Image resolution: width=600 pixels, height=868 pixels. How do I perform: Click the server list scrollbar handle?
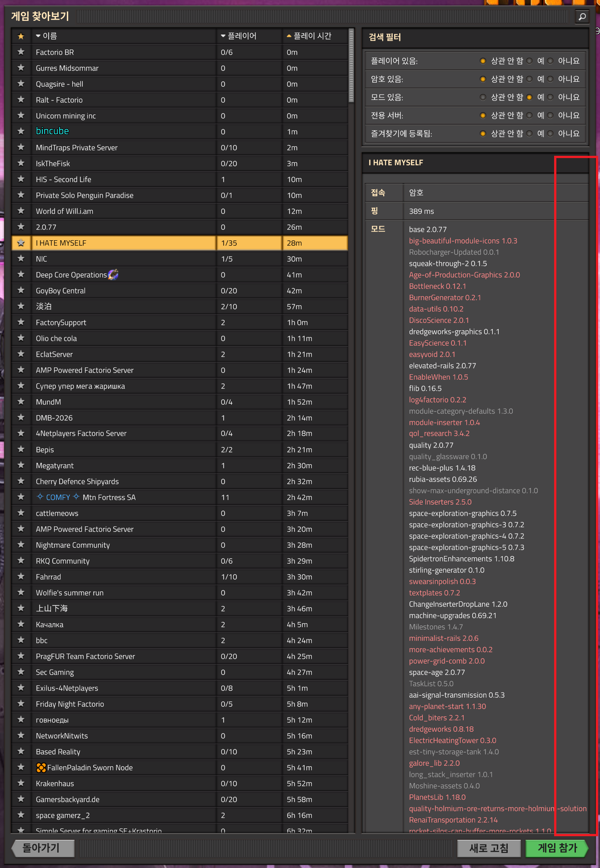click(x=351, y=66)
